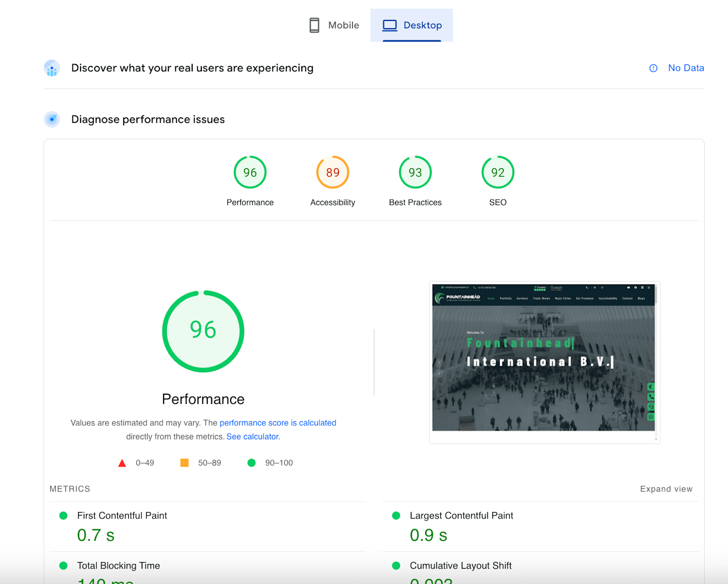Open 'performance score is calculated' link

(278, 423)
